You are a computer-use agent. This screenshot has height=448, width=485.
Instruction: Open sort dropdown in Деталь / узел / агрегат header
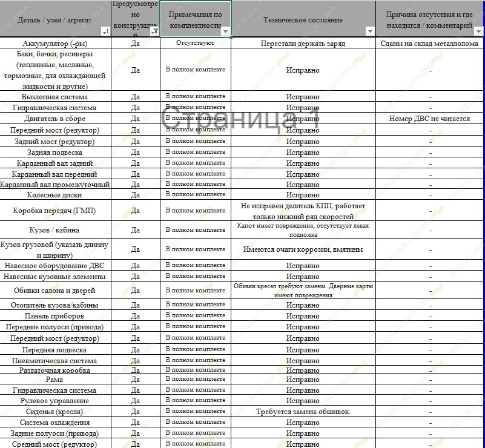pos(105,31)
